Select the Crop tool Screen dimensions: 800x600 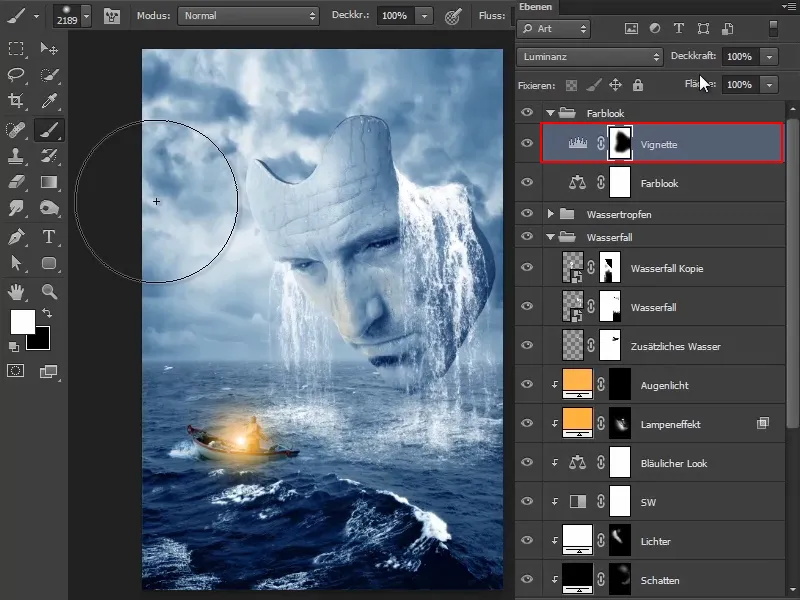(16, 101)
